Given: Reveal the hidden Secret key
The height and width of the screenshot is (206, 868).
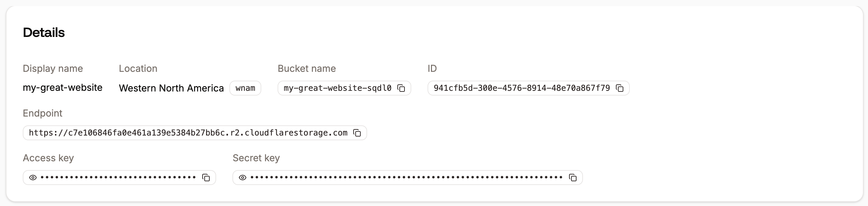Looking at the screenshot, I should click(242, 177).
